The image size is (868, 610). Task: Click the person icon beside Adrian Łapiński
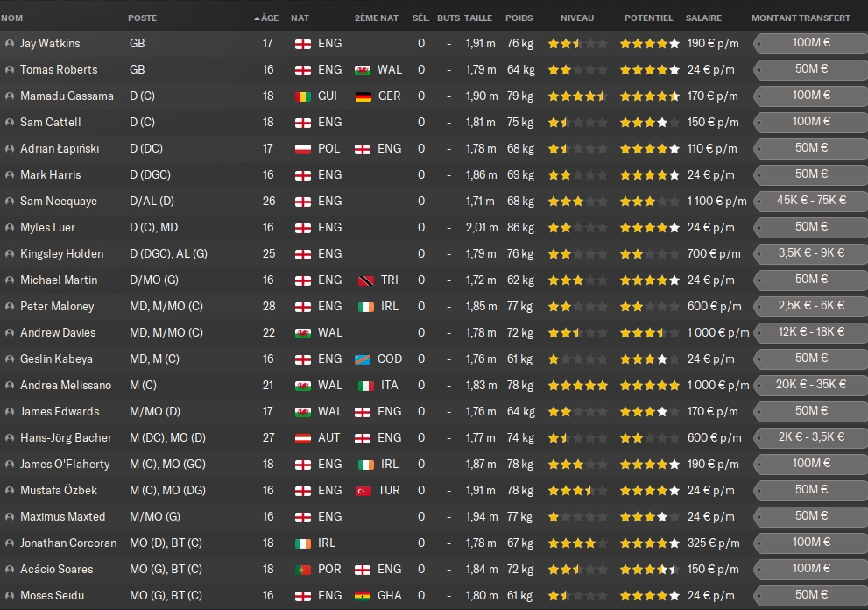(10, 148)
